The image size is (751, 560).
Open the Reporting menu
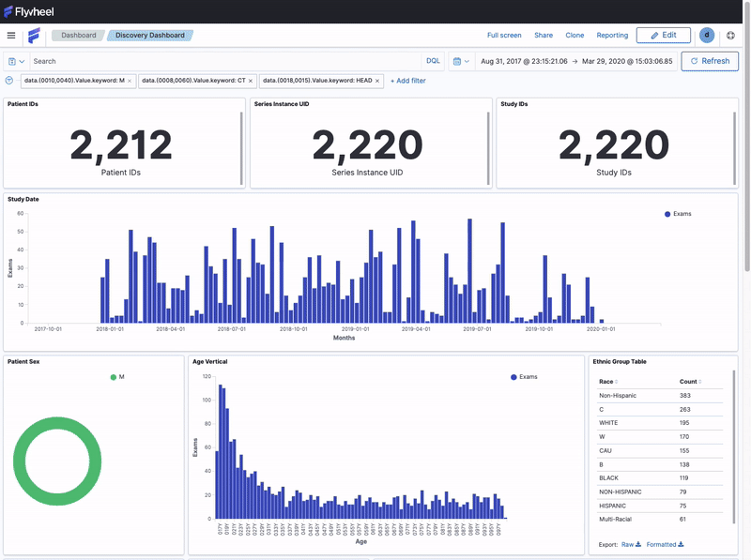point(612,36)
